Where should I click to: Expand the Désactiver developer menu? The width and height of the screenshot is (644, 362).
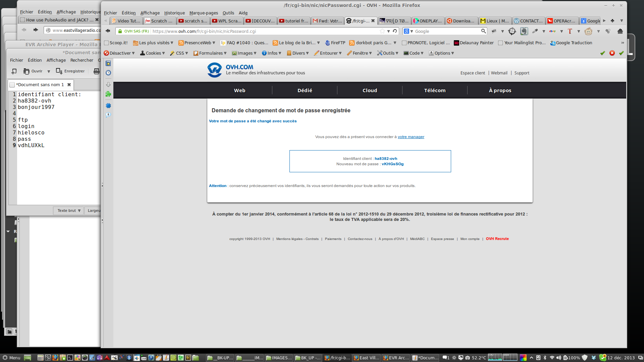[x=119, y=53]
